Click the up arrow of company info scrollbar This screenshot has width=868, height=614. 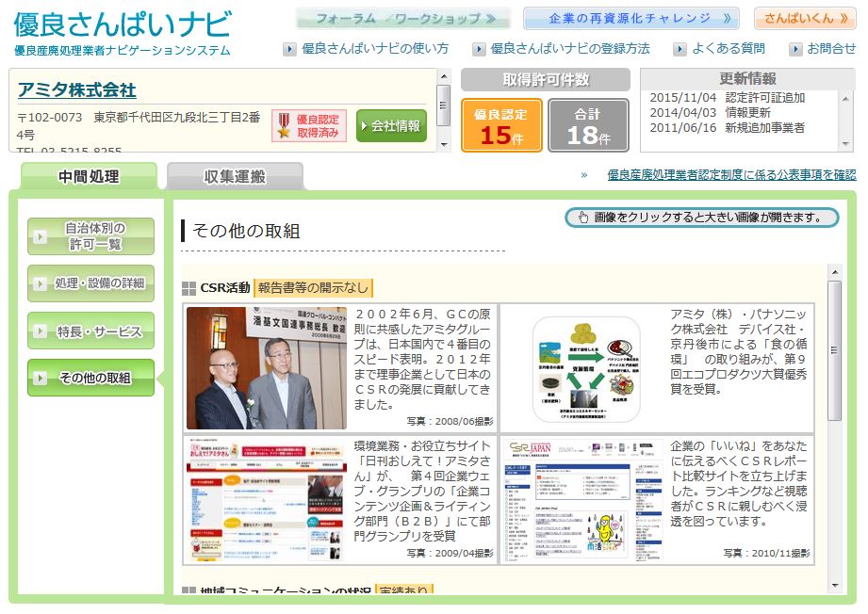pos(443,75)
